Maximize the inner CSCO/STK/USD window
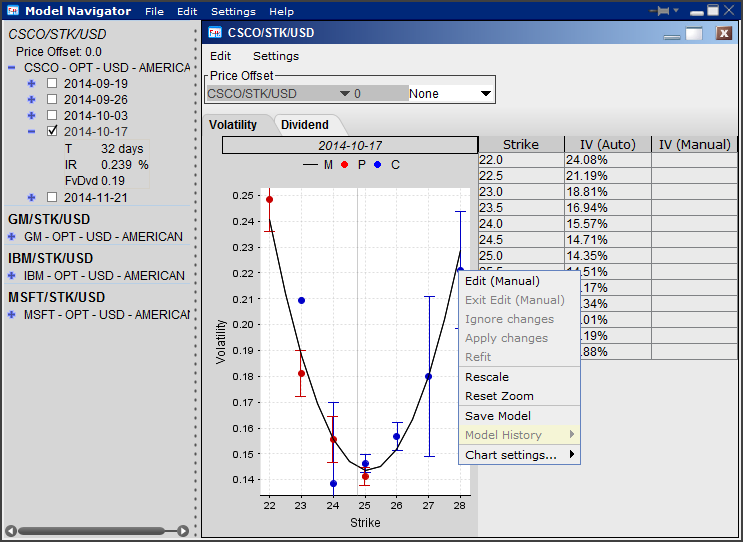Viewport: 743px width, 542px height. click(694, 33)
